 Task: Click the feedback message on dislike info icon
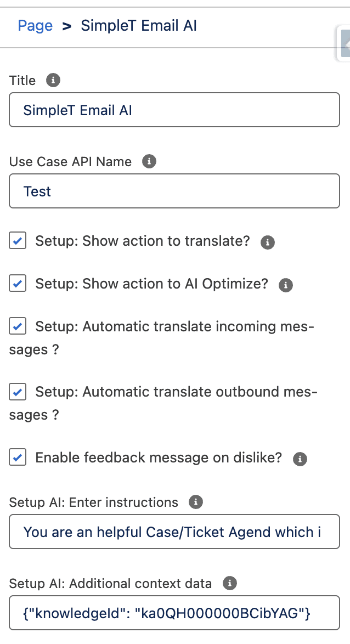(300, 459)
